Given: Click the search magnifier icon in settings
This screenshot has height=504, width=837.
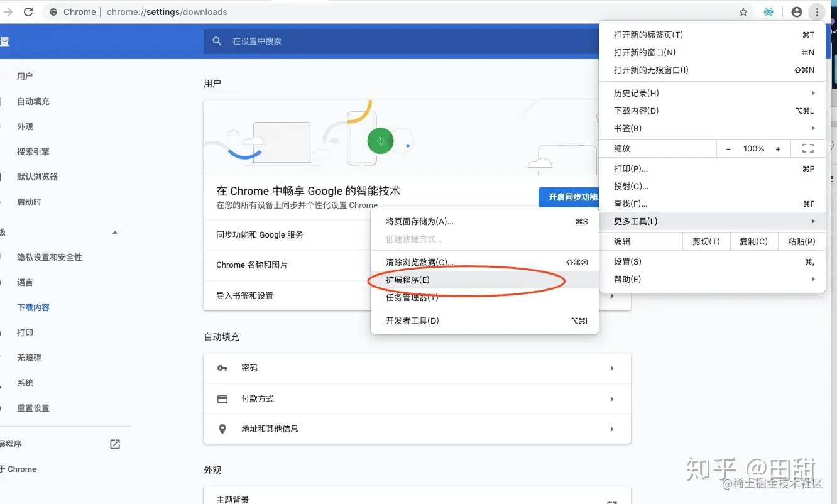Looking at the screenshot, I should click(x=217, y=41).
